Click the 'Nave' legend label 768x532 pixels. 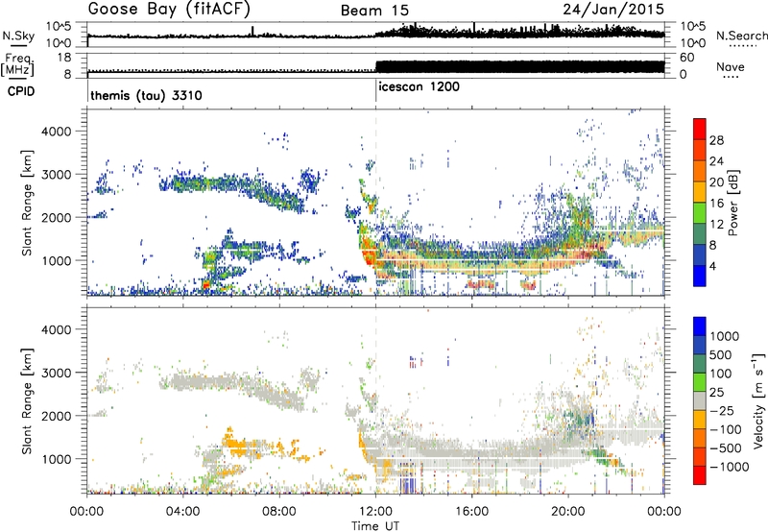pos(731,66)
